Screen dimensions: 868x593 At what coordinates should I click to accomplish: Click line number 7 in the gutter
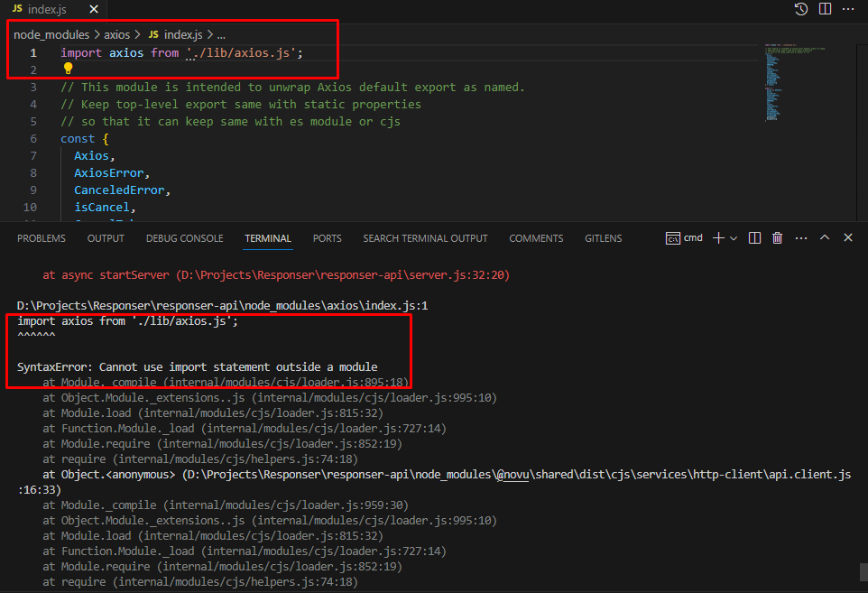pos(32,155)
